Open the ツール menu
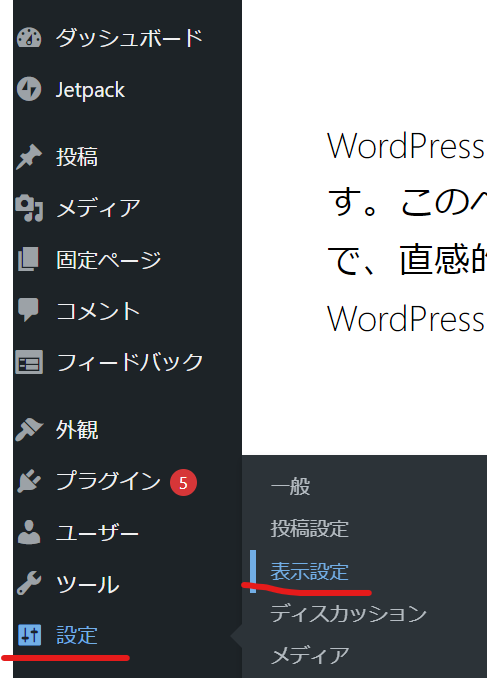 (88, 584)
